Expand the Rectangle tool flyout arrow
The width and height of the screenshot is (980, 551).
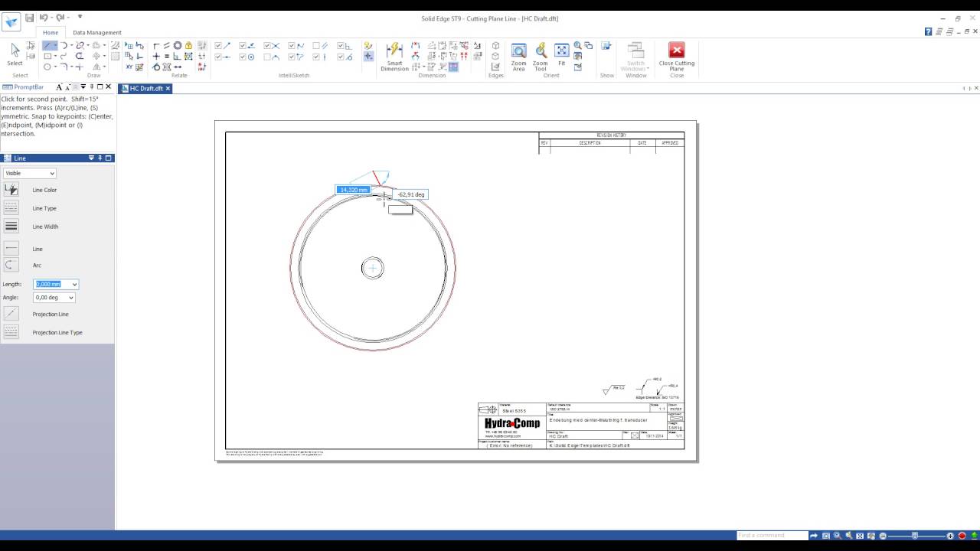[55, 57]
